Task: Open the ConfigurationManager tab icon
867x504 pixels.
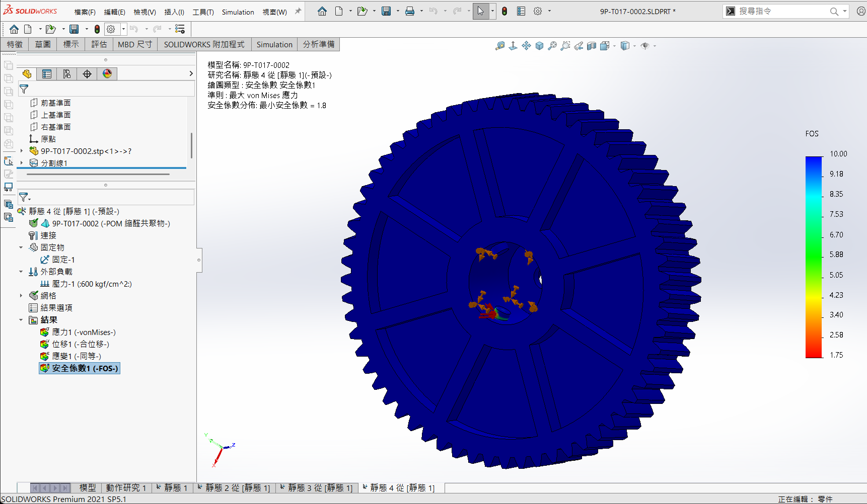Action: point(67,74)
